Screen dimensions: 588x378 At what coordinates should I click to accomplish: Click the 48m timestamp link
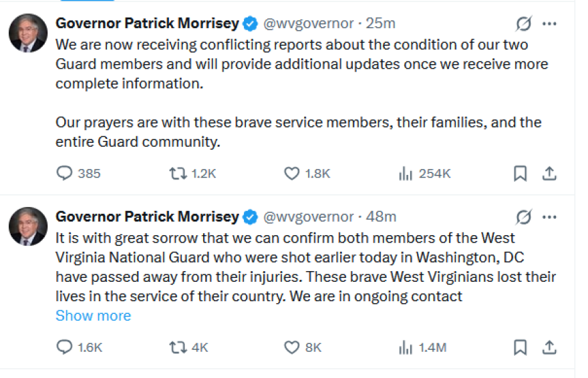382,217
